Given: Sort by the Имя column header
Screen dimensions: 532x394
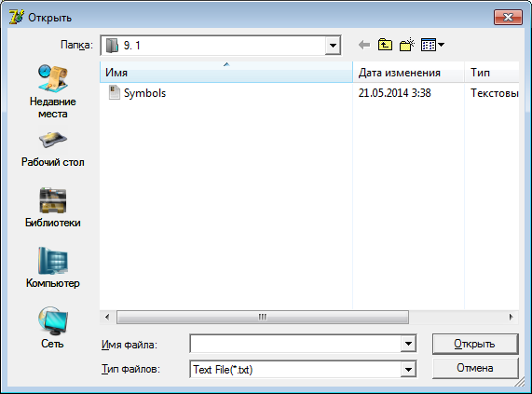Looking at the screenshot, I should (x=226, y=73).
